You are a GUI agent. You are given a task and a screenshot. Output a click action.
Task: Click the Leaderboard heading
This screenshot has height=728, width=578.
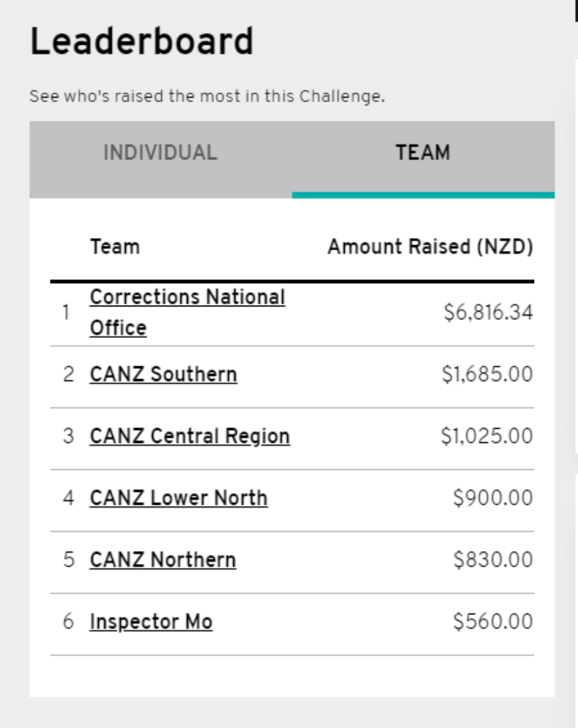[141, 41]
